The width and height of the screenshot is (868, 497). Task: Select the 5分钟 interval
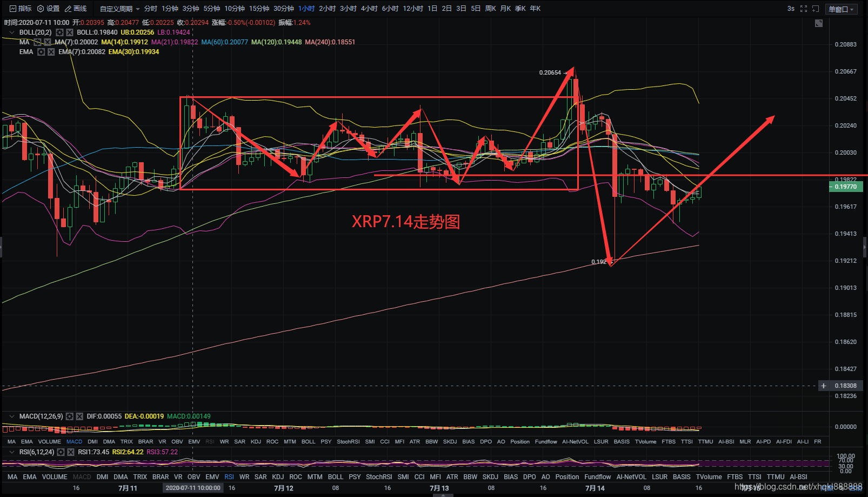coord(212,9)
